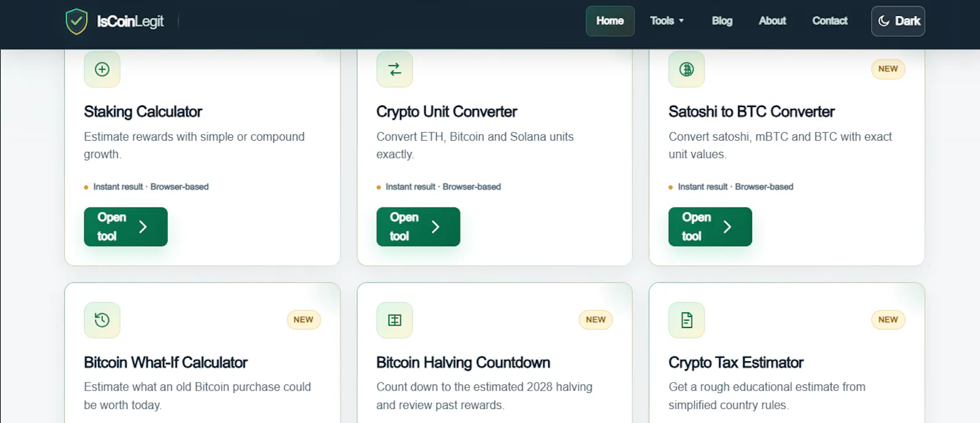
Task: Toggle Dark mode
Action: pyautogui.click(x=898, y=21)
